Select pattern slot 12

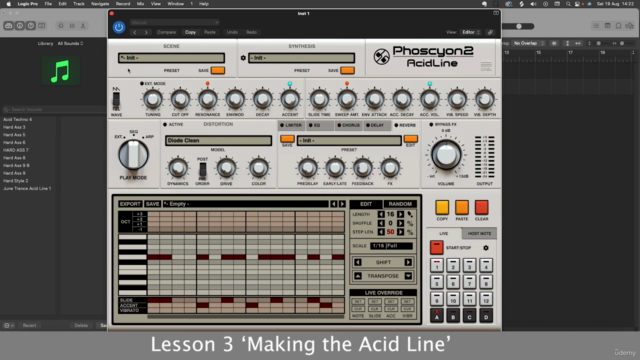pos(486,299)
